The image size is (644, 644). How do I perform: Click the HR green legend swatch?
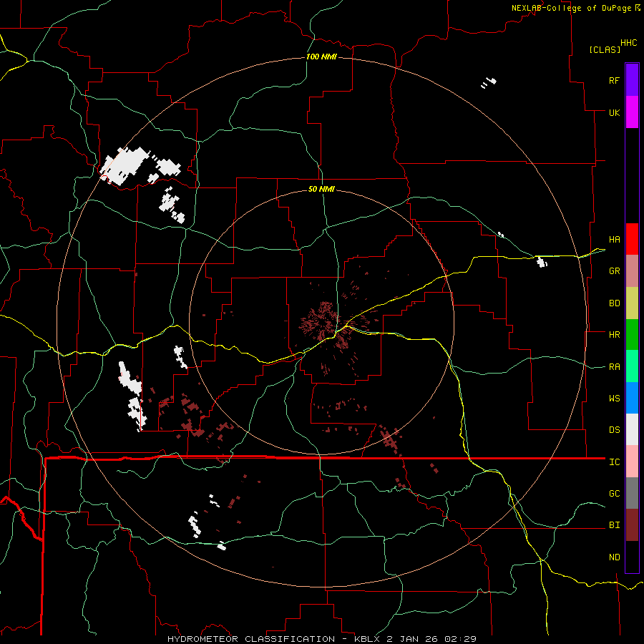(x=632, y=335)
